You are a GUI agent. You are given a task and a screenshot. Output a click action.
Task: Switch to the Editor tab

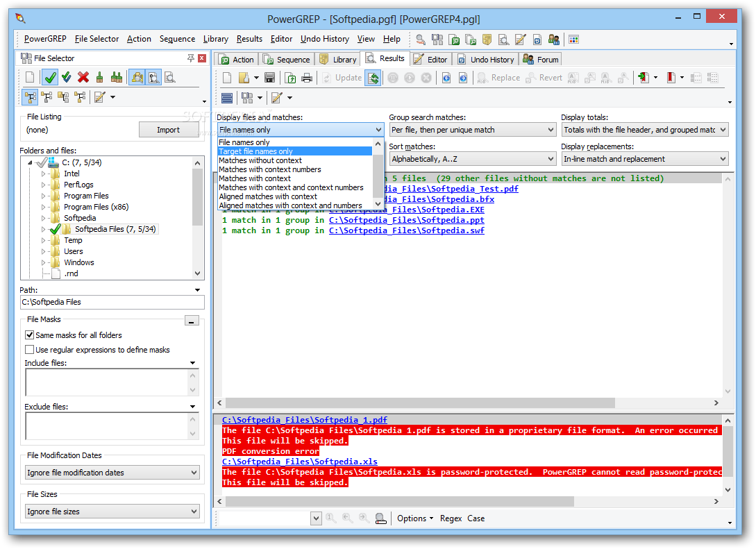pos(431,59)
